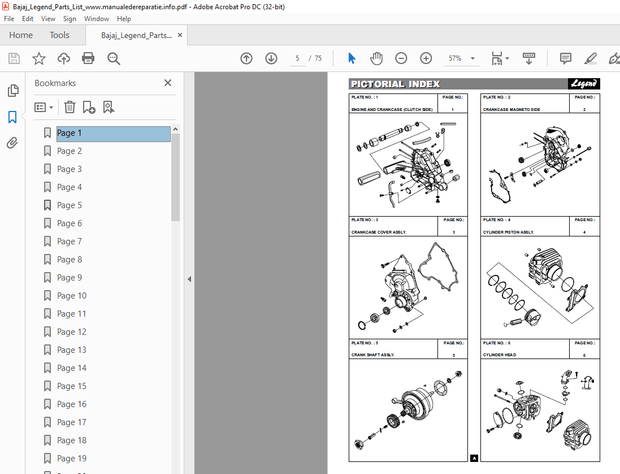Select bookmark Page 17

(x=72, y=422)
